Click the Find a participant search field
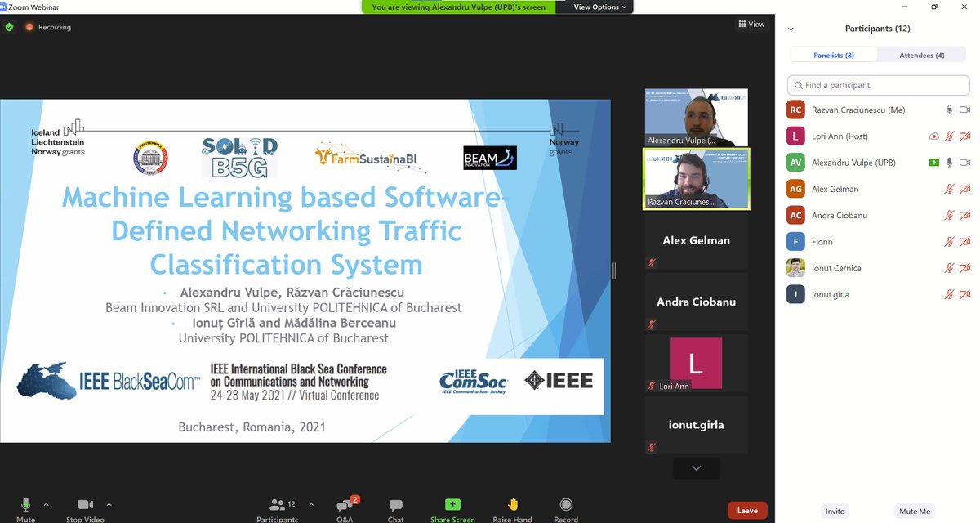This screenshot has height=523, width=980. click(877, 84)
